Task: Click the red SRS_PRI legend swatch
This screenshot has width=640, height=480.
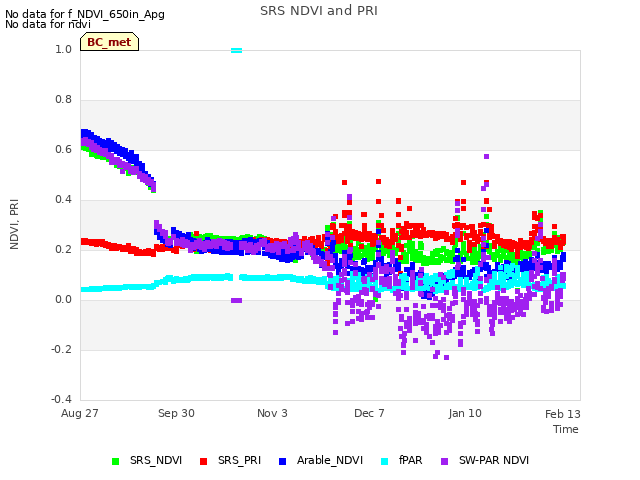Action: point(203,461)
